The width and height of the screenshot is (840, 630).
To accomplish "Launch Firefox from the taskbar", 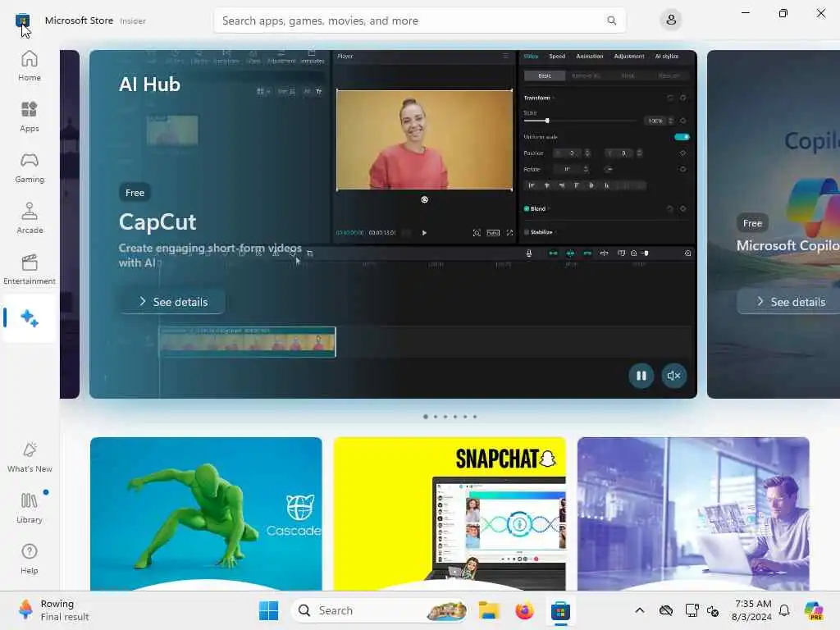I will [x=524, y=610].
